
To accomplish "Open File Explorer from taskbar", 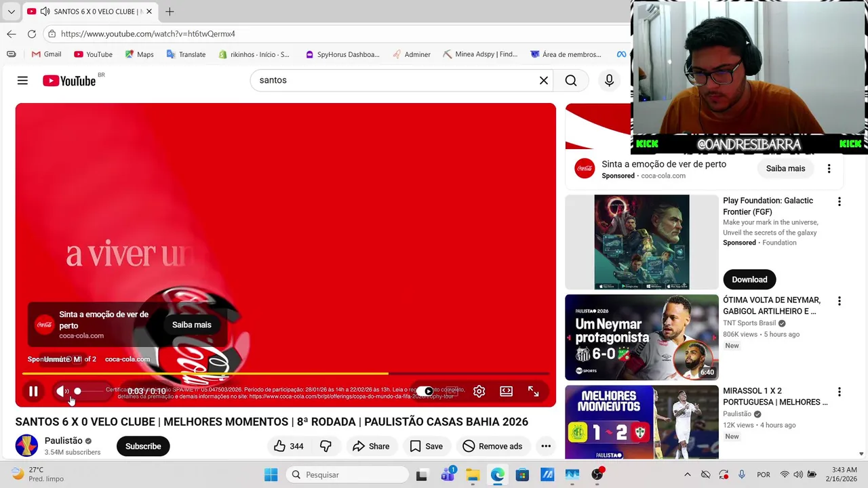I will point(473,474).
